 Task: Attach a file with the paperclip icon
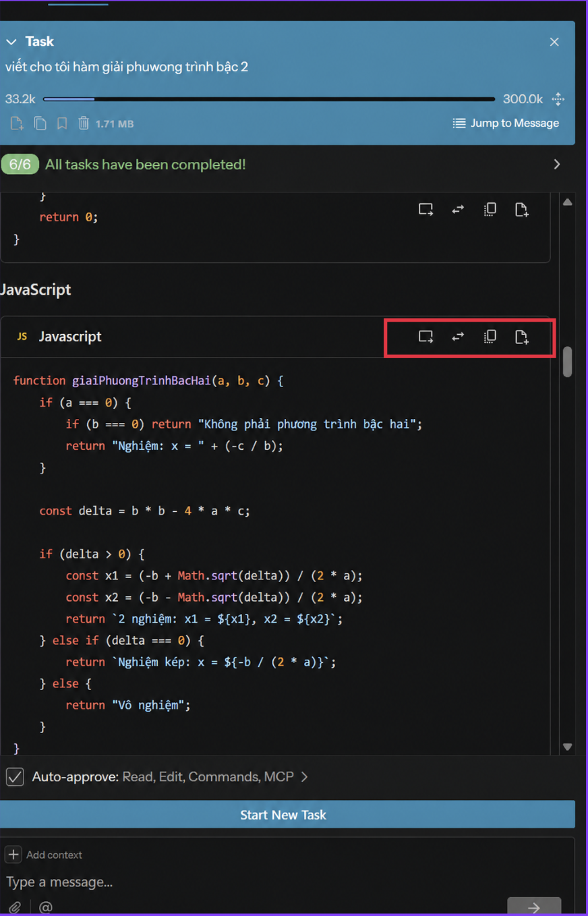coord(15,907)
